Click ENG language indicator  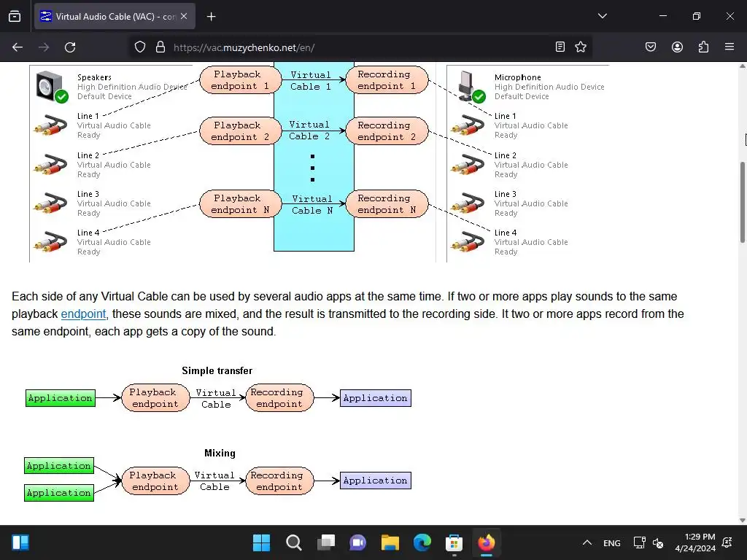[612, 542]
